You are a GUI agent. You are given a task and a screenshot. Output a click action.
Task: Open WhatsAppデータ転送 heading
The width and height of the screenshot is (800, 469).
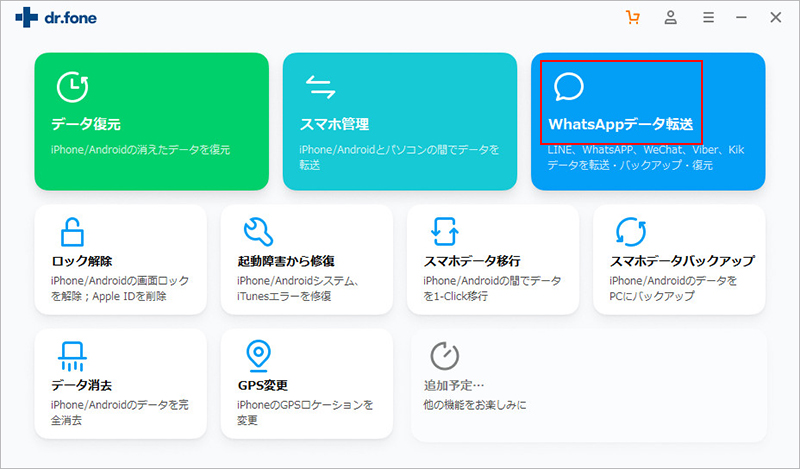click(x=621, y=124)
